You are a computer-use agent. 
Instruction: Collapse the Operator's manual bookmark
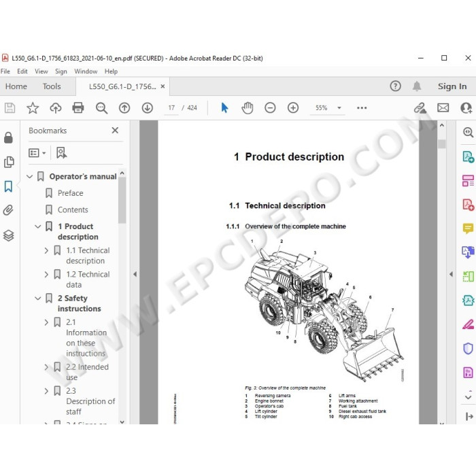pos(29,176)
